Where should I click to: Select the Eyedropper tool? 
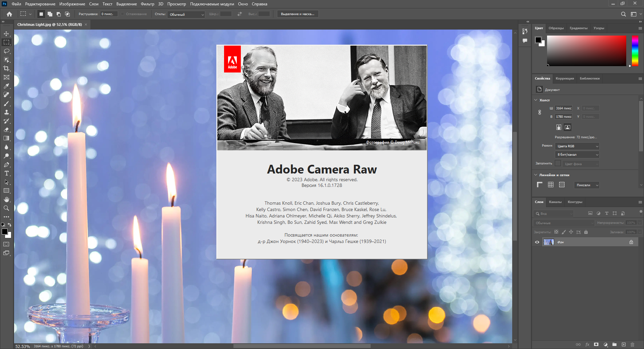[x=6, y=86]
